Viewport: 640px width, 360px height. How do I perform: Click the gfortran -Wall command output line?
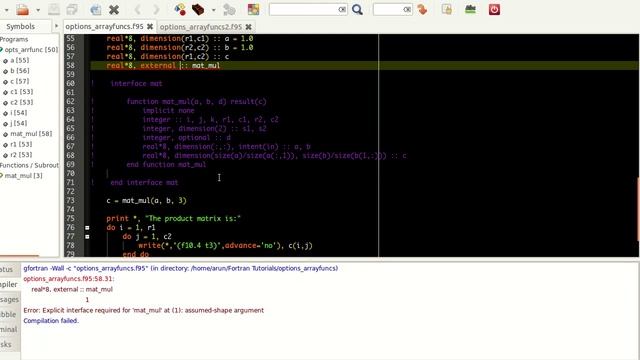pos(180,268)
